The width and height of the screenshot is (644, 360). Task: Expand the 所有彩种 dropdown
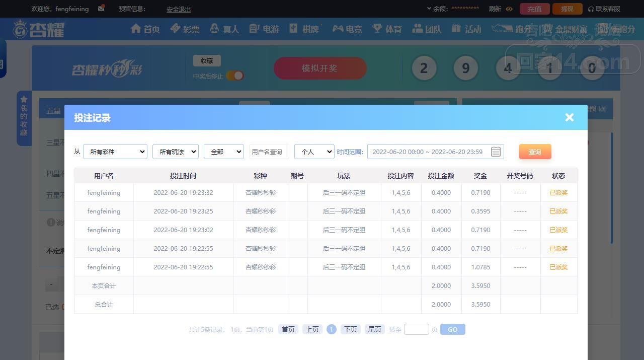(x=115, y=152)
